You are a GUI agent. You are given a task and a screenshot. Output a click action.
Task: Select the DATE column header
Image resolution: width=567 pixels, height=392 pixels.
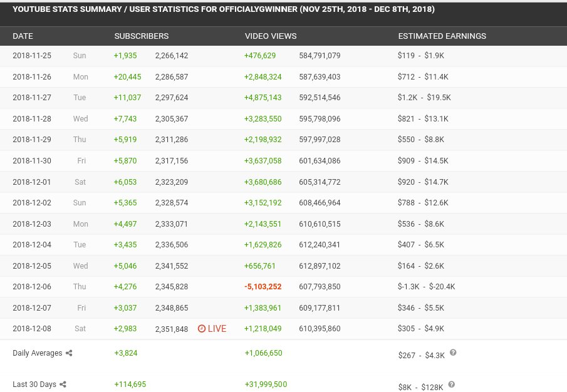coord(23,36)
